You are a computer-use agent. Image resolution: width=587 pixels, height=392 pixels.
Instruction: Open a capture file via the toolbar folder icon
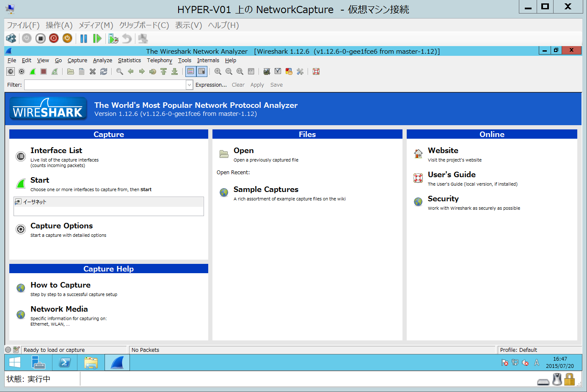(71, 71)
